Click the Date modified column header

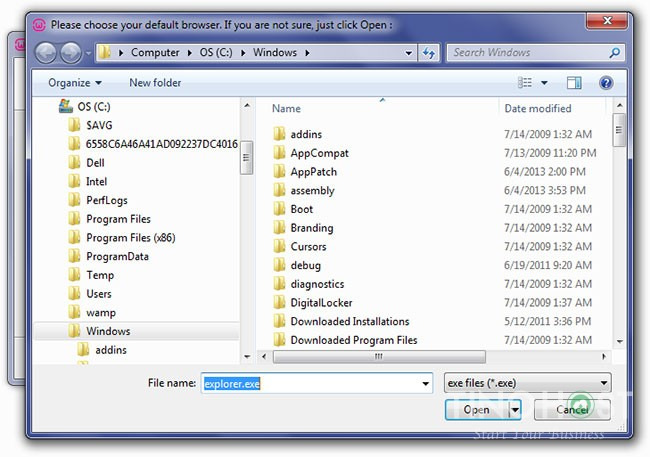tap(538, 108)
